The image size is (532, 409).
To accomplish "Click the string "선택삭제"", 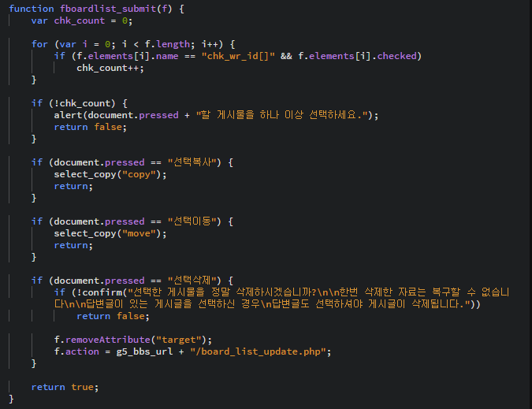I will (x=192, y=281).
